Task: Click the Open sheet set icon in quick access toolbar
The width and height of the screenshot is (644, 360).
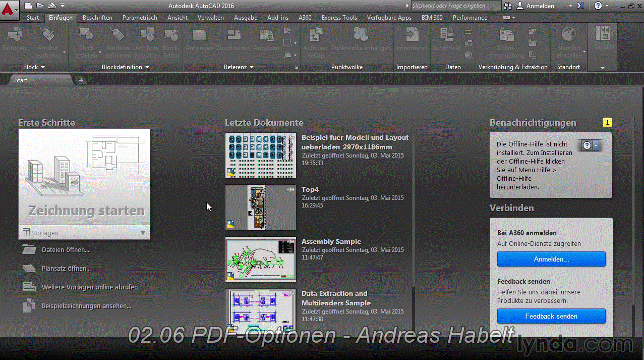Action: click(51, 6)
